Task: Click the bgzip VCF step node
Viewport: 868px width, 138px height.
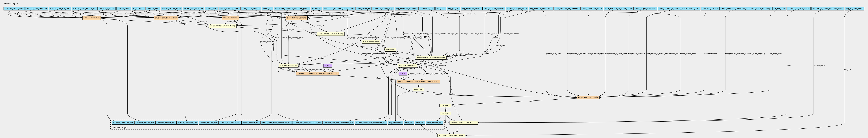Action: pyautogui.click(x=445, y=105)
